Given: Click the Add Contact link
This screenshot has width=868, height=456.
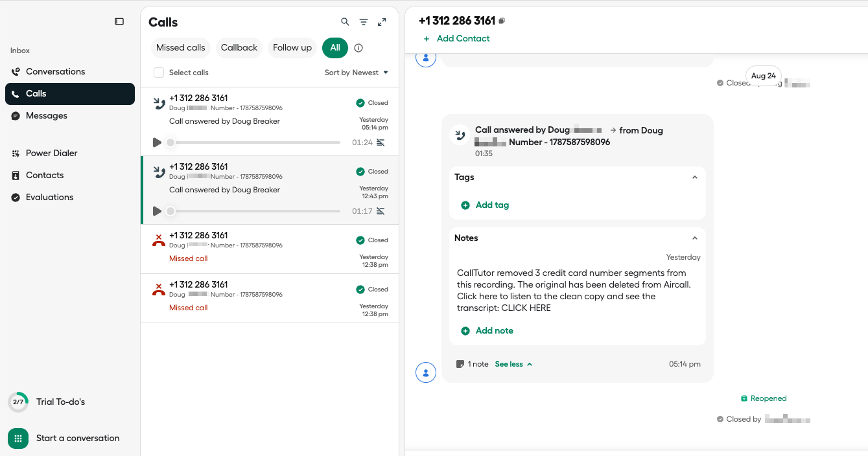Looking at the screenshot, I should tap(456, 38).
